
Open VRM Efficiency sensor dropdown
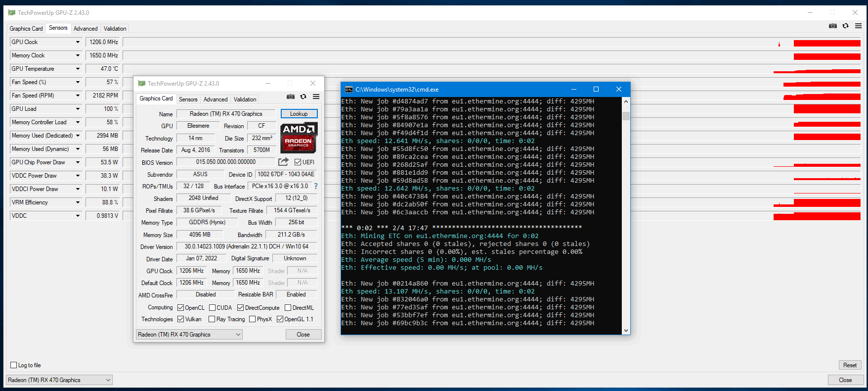click(78, 202)
